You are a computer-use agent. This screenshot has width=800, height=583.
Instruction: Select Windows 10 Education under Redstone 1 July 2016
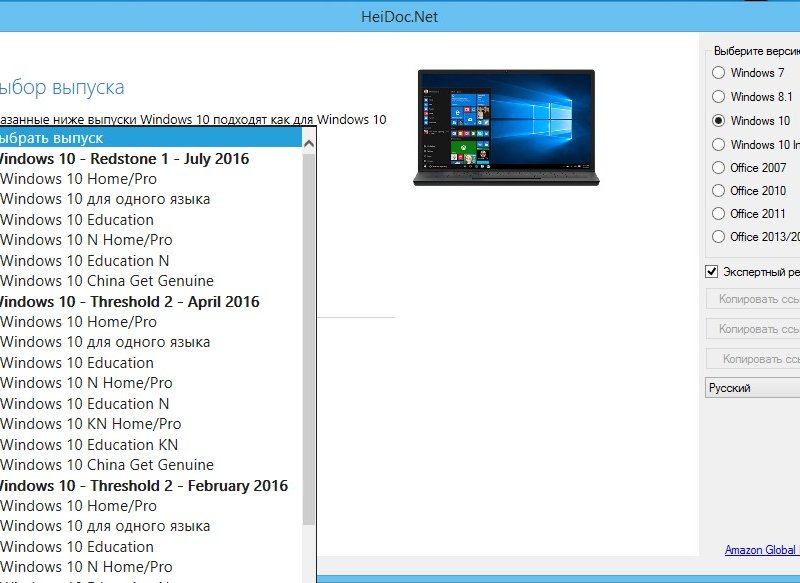pos(151,220)
